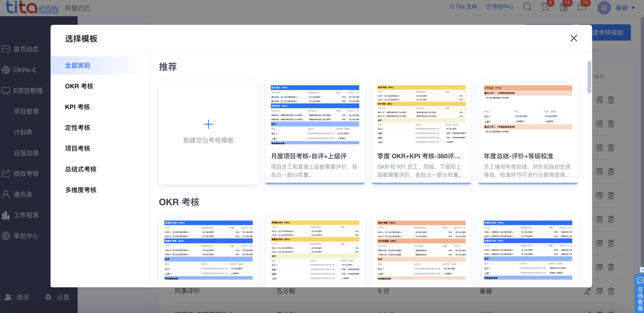The width and height of the screenshot is (644, 313).
Task: Open the 月度项目考核-自评+上级评 template thumbnail
Action: tap(315, 115)
